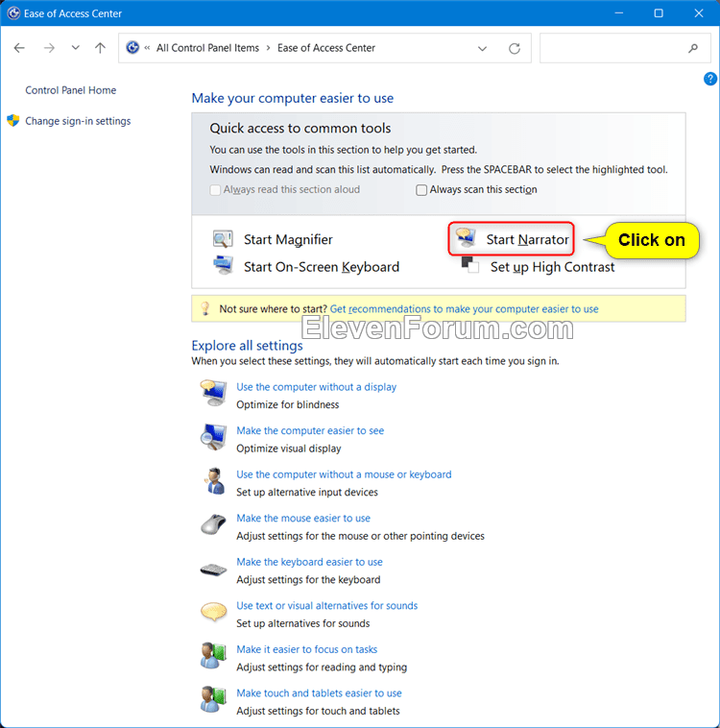The image size is (720, 728).
Task: Select 'Ease of Access Center' breadcrumb
Action: (x=325, y=48)
